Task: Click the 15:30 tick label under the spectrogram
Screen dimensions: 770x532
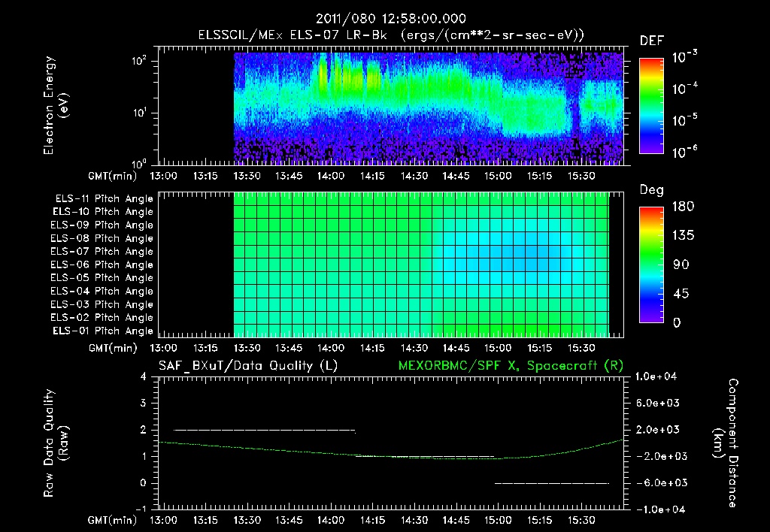Action: coord(581,176)
